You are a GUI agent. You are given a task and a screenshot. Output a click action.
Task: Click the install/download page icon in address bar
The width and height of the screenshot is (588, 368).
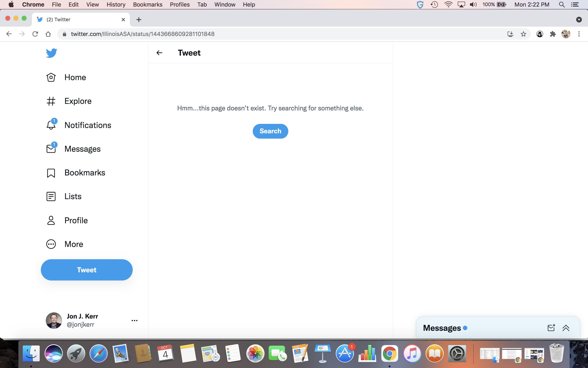tap(510, 34)
